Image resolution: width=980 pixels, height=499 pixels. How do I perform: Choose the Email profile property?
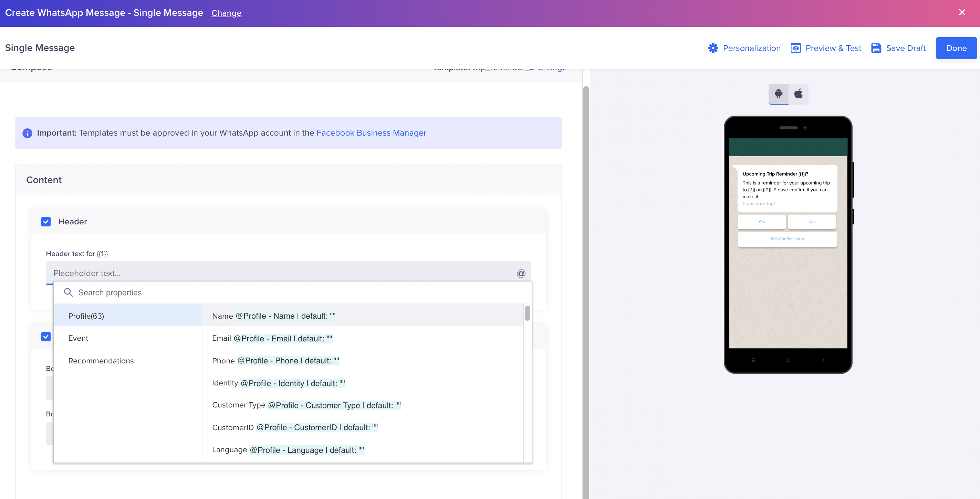pyautogui.click(x=272, y=339)
